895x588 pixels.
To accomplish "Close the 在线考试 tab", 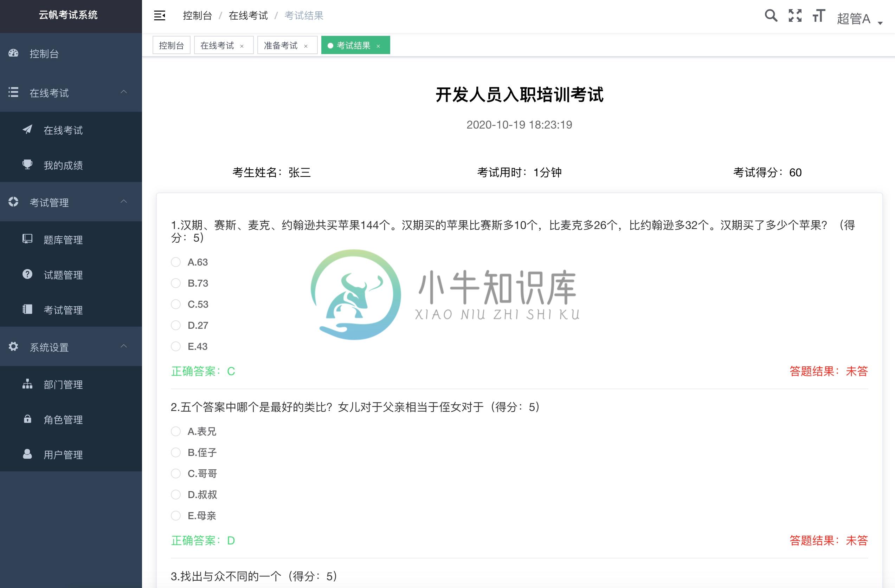I will pos(242,46).
